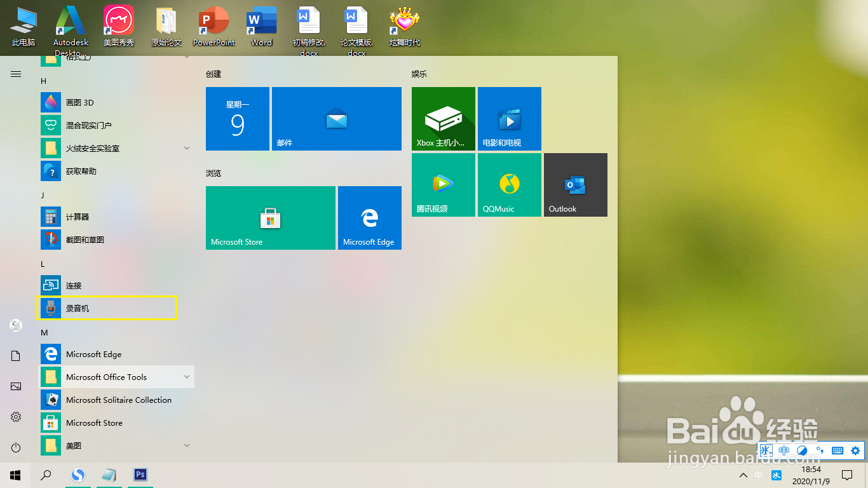Viewport: 868px width, 488px height.
Task: Click the input method icon in system tray
Action: pos(776,475)
